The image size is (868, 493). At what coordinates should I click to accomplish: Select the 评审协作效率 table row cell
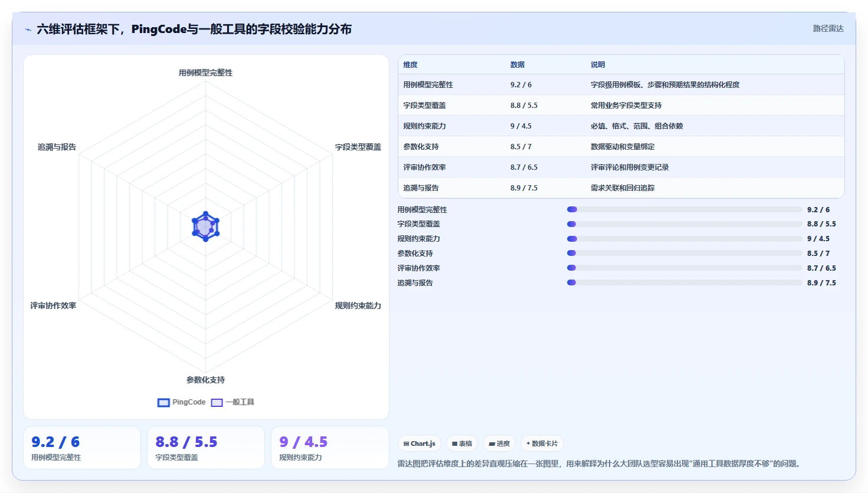click(x=425, y=167)
